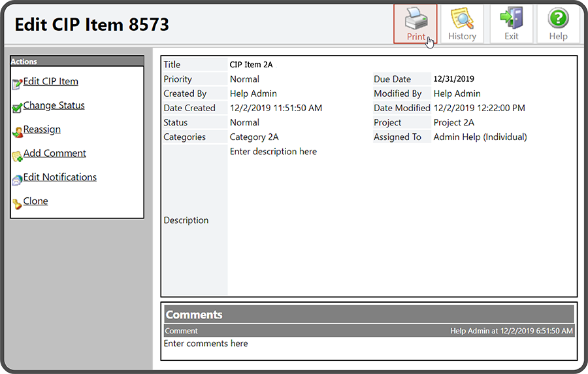The image size is (588, 374).
Task: Click the Title value CIP Item 2A
Action: 251,65
